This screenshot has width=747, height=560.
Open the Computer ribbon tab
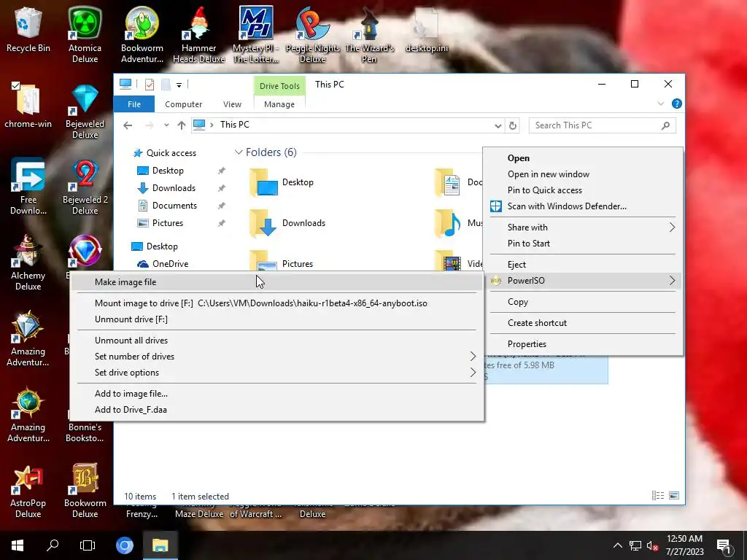(183, 104)
